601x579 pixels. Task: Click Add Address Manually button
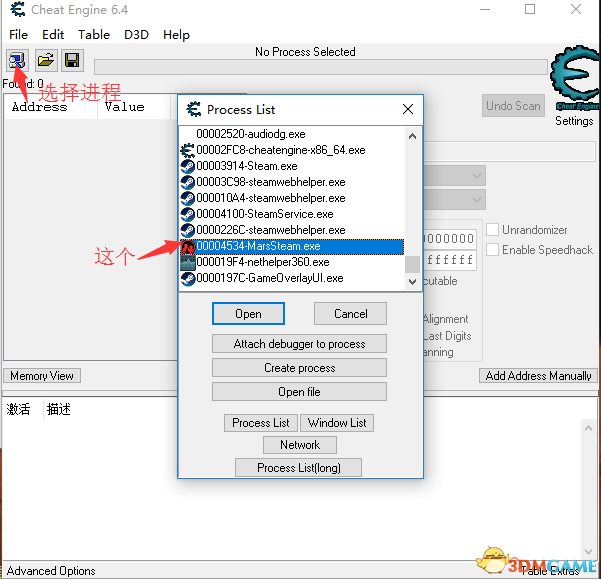point(538,376)
